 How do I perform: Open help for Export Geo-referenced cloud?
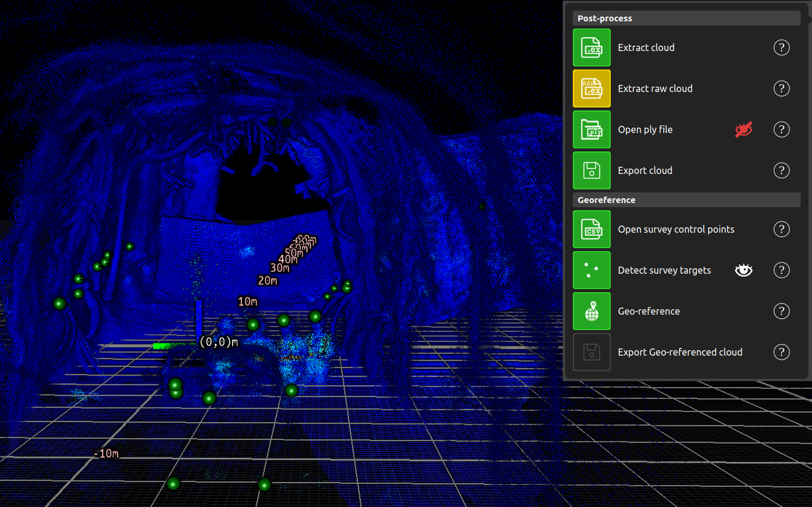(x=782, y=352)
